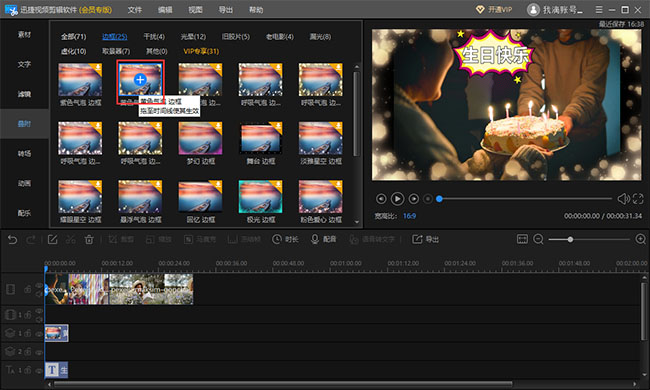Click the edit pencil icon in timeline toolbar
This screenshot has height=390, width=650.
click(x=53, y=240)
